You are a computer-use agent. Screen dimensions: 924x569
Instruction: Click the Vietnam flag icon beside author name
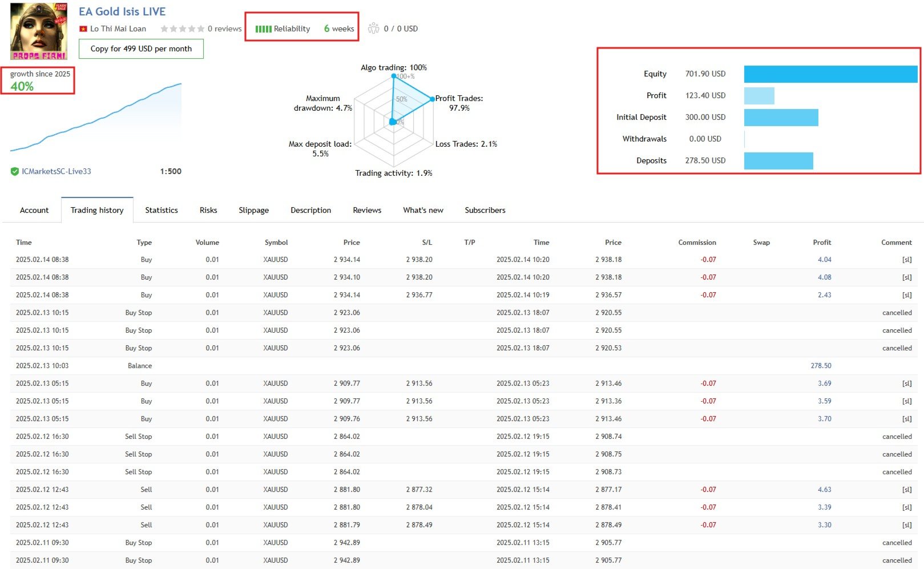(x=83, y=29)
